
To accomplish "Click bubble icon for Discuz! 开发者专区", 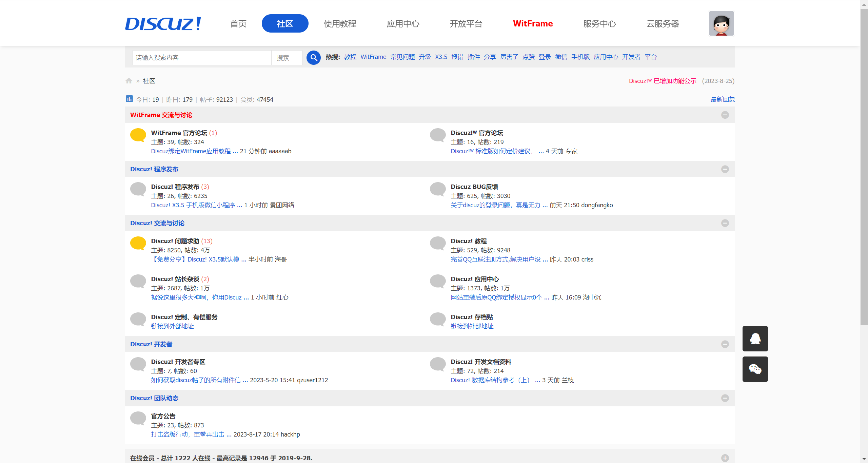I will coord(138,364).
